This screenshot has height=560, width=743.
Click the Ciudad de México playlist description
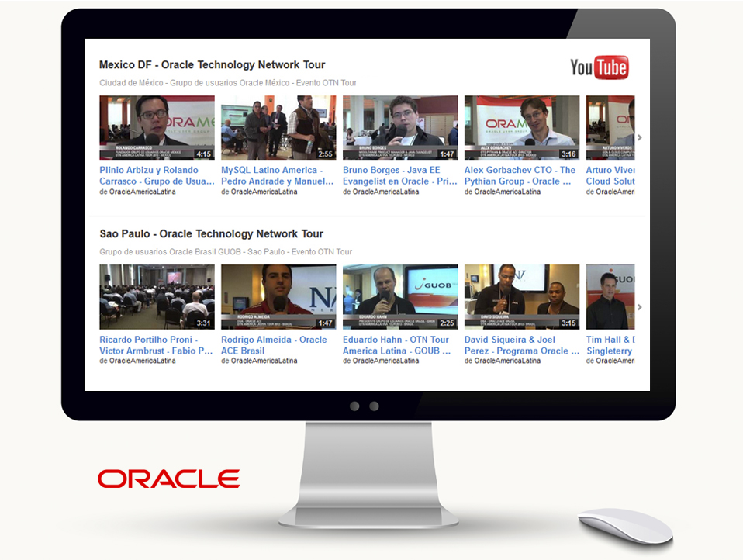tap(228, 83)
